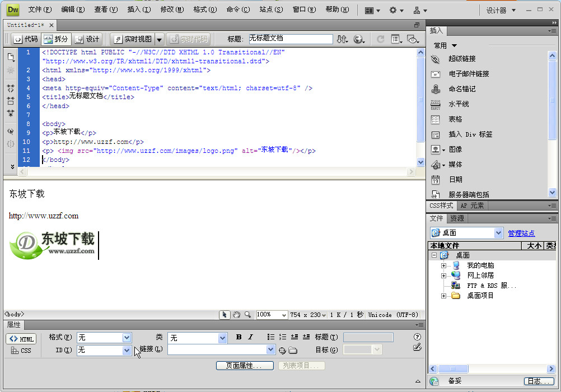The height and width of the screenshot is (392, 561).
Task: Insert an email link via 电子邮件链接 icon
Action: tap(436, 73)
